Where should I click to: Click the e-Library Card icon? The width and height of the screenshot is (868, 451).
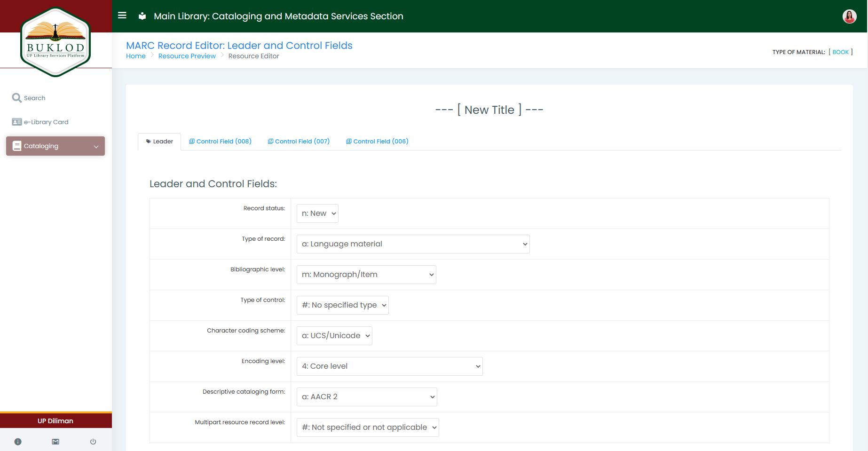(17, 121)
